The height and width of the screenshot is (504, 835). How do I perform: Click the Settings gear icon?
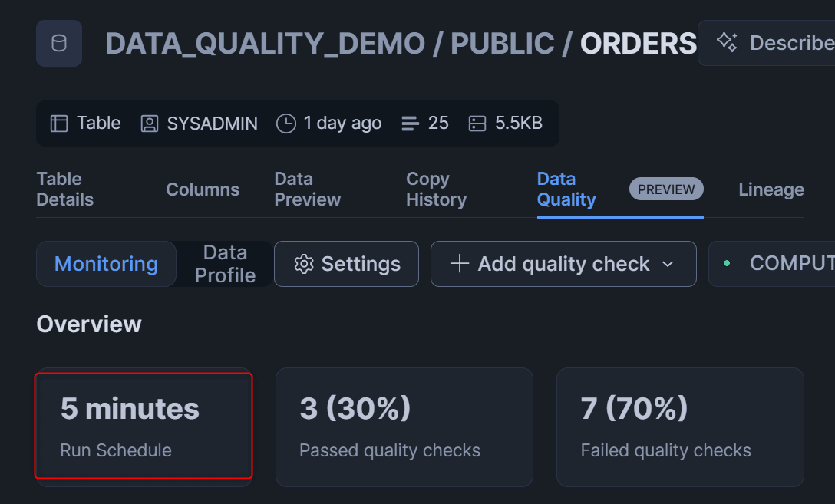tap(304, 264)
